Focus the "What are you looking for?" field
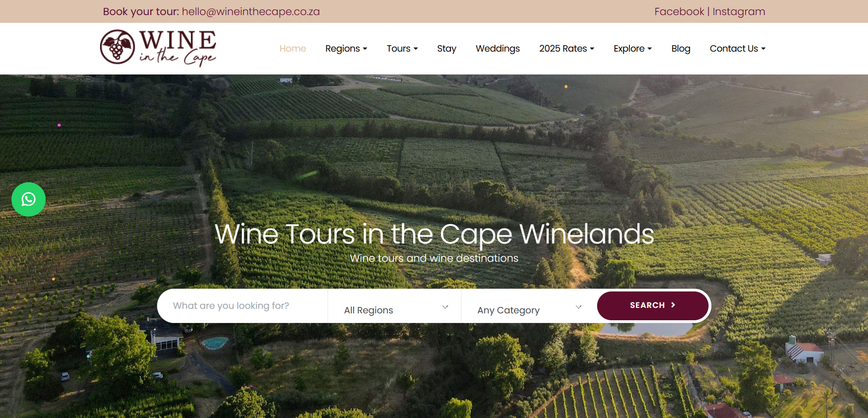Image resolution: width=868 pixels, height=418 pixels. click(242, 306)
